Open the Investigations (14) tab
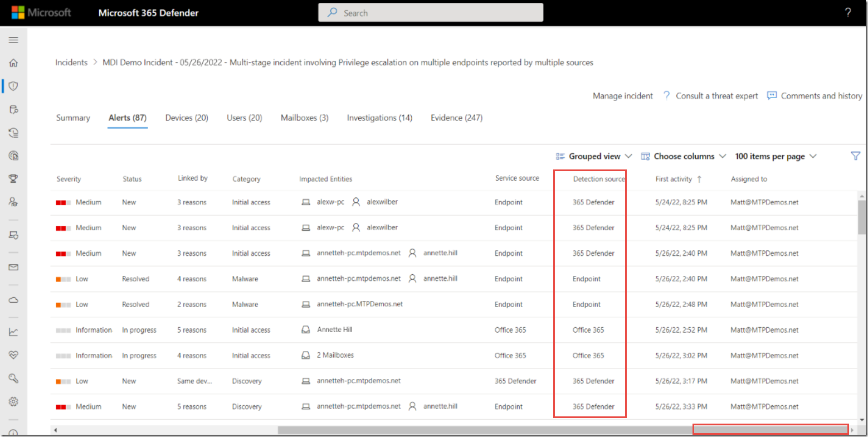This screenshot has width=868, height=437. click(x=380, y=118)
